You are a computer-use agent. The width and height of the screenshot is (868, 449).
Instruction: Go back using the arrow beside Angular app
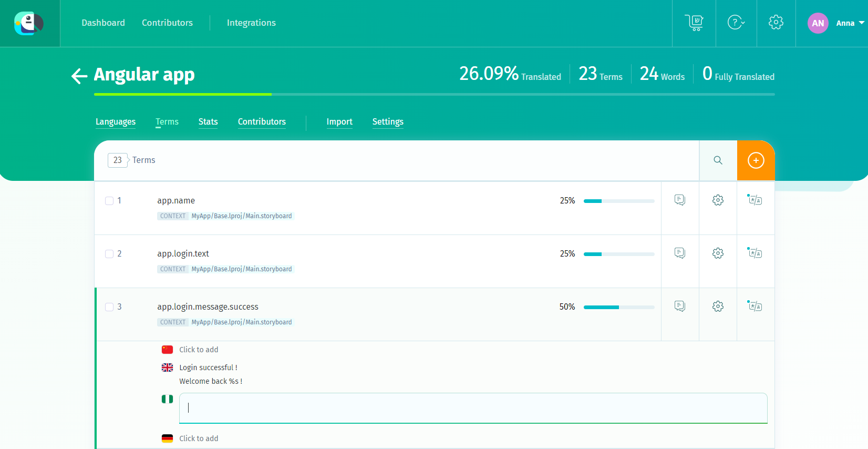(79, 76)
